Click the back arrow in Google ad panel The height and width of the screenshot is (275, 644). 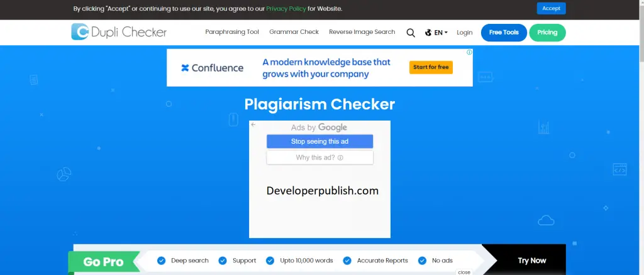[x=253, y=124]
